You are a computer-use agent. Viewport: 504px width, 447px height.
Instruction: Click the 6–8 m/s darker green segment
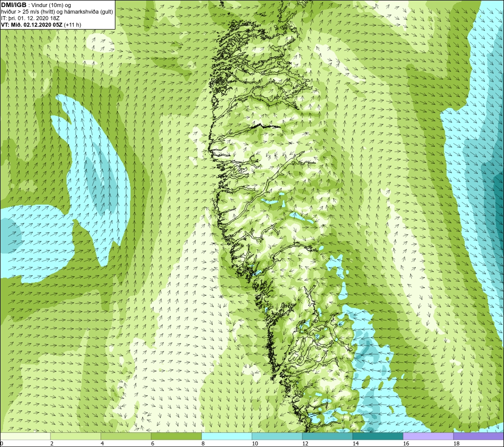coord(176,436)
